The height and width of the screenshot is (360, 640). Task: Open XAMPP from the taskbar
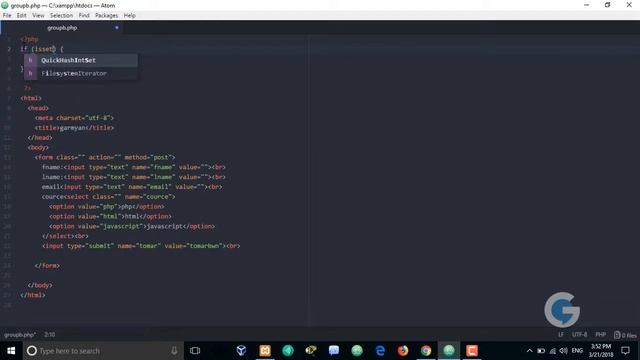[265, 351]
